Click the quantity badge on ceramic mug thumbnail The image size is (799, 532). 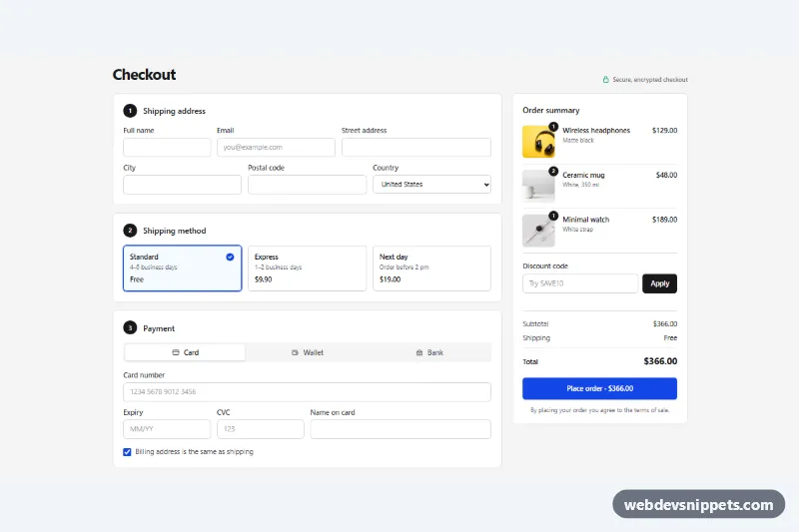tap(553, 171)
